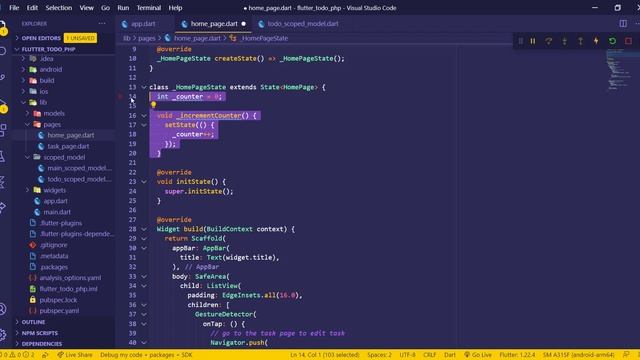This screenshot has height=360, width=640.
Task: Expand NPM Scripts section
Action: [40, 333]
